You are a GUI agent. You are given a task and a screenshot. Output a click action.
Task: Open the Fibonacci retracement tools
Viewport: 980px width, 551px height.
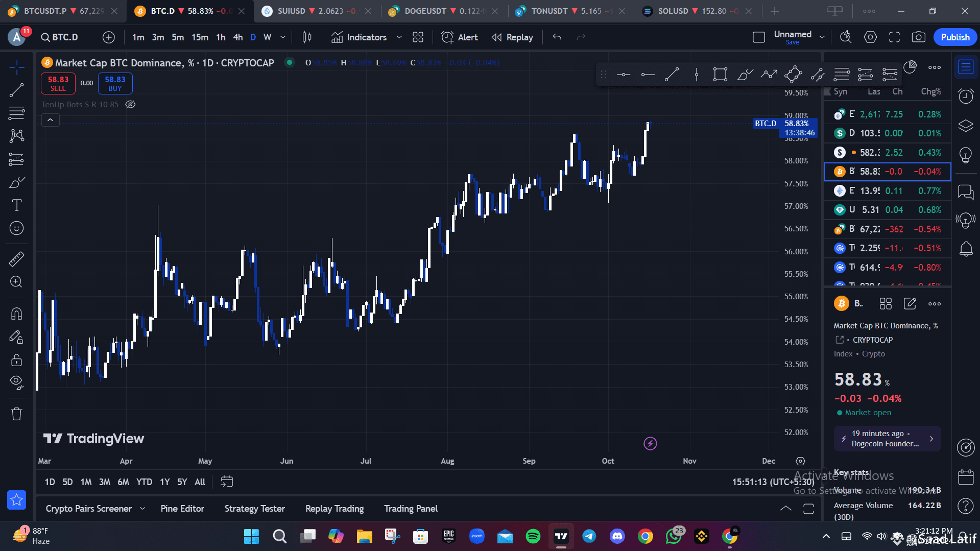click(x=16, y=113)
